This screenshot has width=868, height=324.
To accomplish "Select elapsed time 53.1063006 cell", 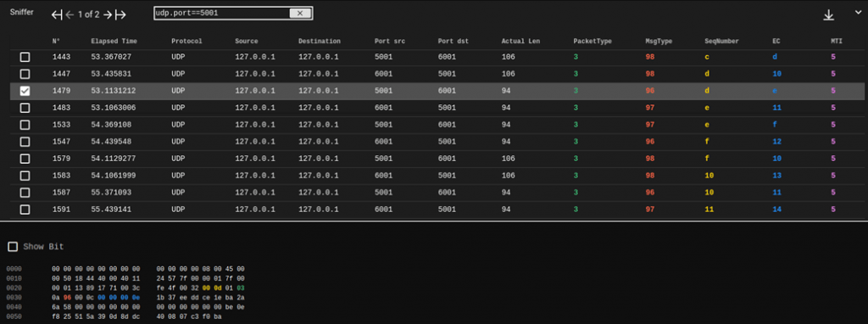I will [x=114, y=108].
